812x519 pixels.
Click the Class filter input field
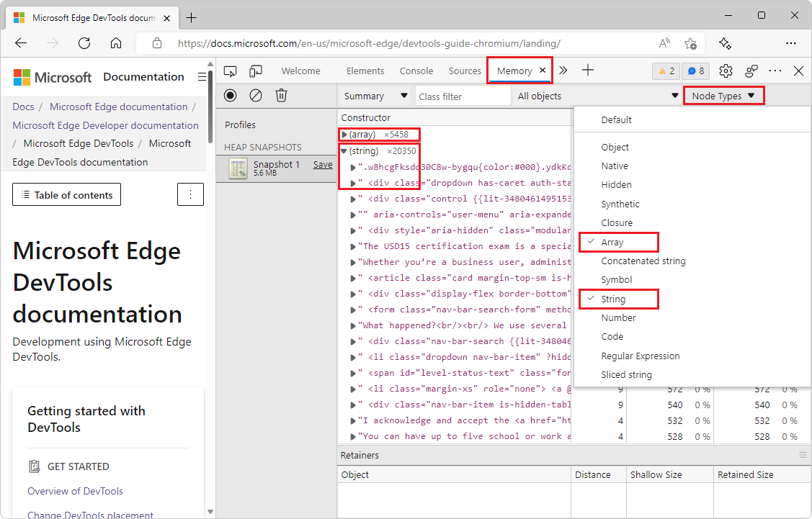click(x=461, y=95)
